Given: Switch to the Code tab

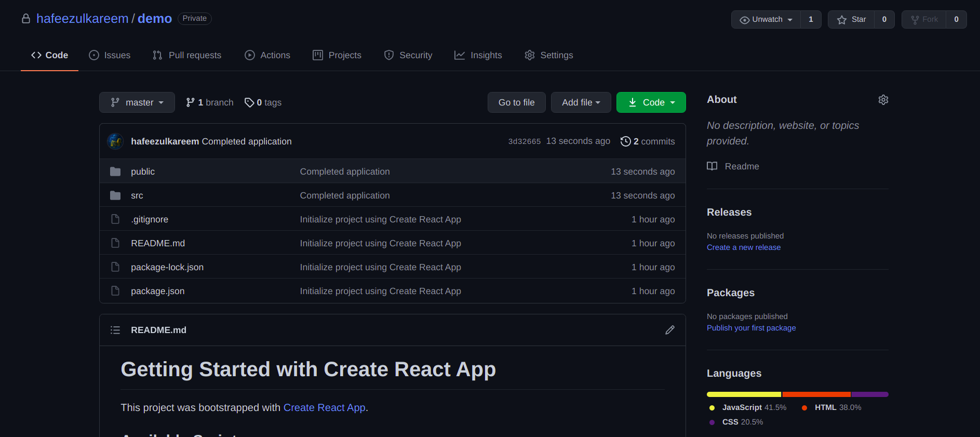Looking at the screenshot, I should tap(49, 55).
